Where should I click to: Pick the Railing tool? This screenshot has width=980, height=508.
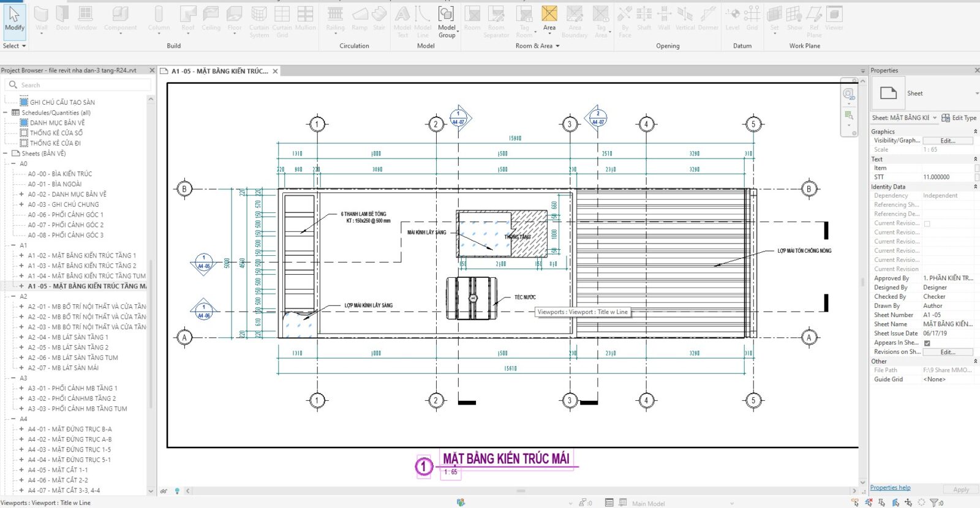click(x=335, y=18)
